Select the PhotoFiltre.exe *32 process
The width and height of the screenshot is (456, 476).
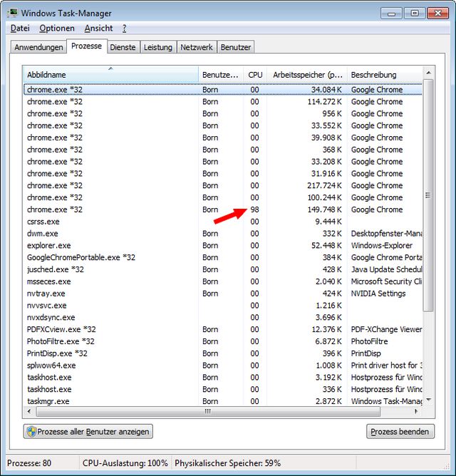(x=222, y=341)
